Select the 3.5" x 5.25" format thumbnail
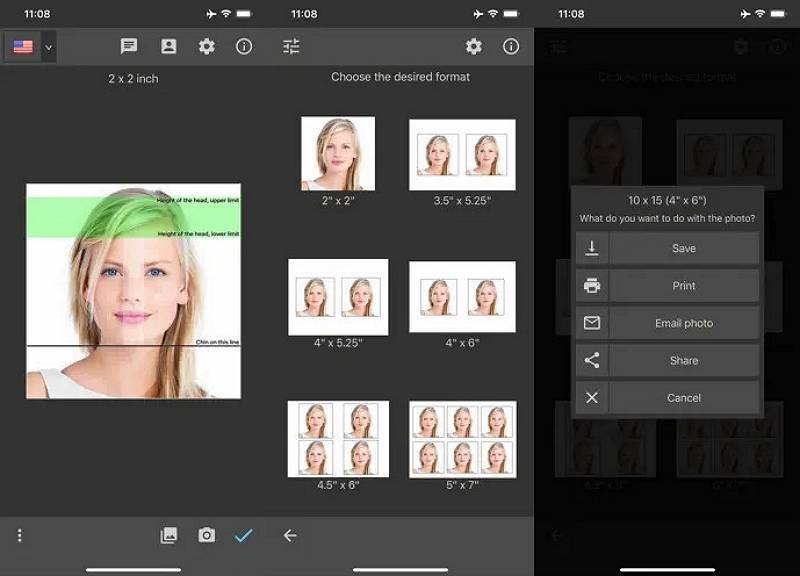Viewport: 800px width, 576px height. pos(462,155)
